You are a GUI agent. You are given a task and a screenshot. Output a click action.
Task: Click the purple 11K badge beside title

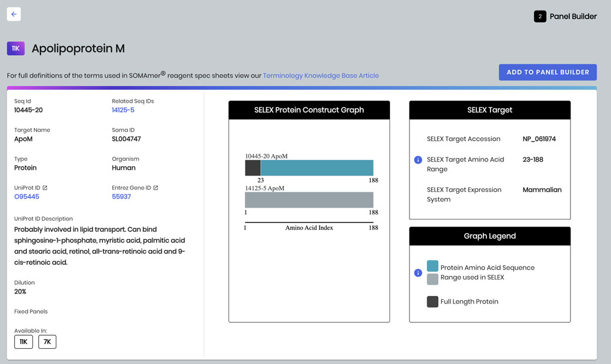tap(16, 49)
